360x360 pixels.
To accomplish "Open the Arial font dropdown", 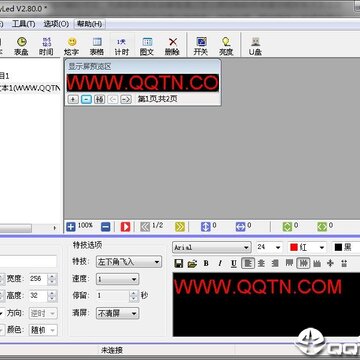I will tap(247, 248).
